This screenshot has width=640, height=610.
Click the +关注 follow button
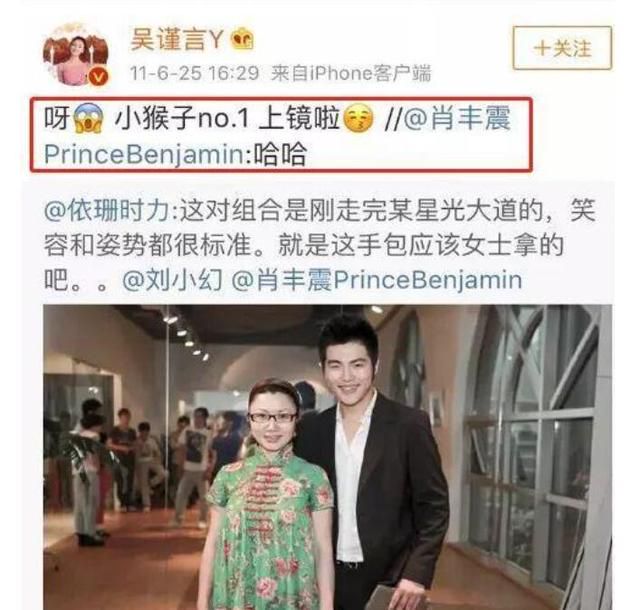(562, 48)
